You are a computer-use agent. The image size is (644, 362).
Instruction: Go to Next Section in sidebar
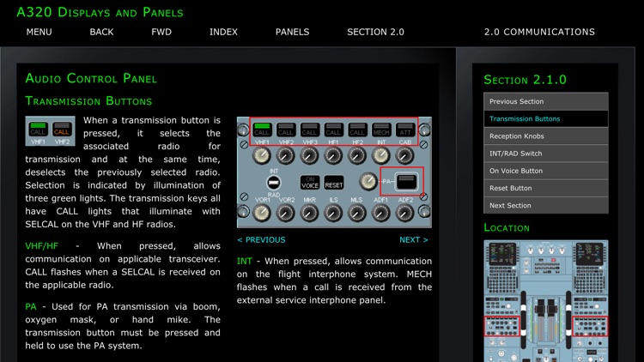click(x=546, y=205)
